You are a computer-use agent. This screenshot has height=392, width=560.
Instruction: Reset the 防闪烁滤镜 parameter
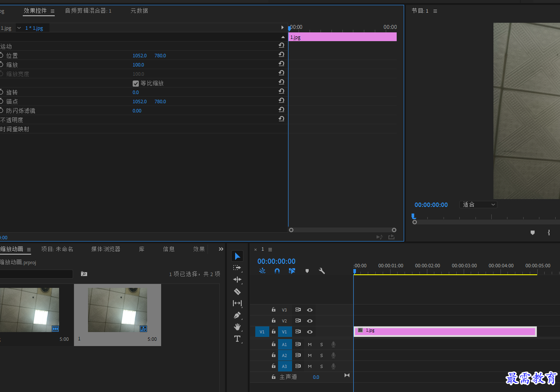(x=282, y=110)
